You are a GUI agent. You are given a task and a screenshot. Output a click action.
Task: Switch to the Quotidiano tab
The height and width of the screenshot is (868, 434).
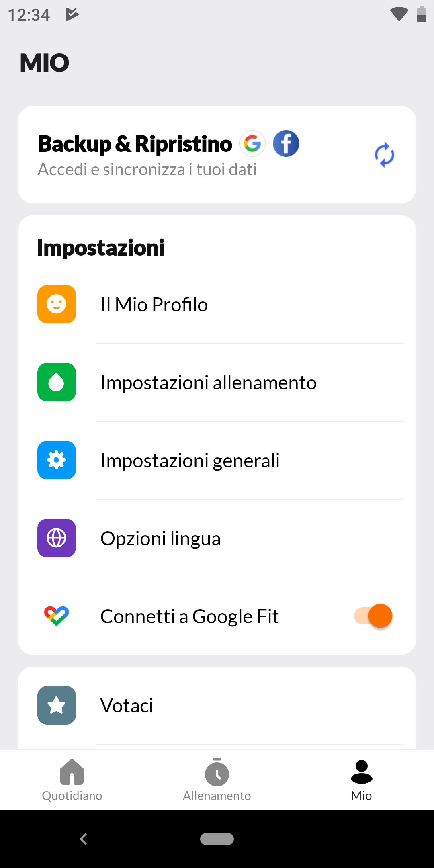pyautogui.click(x=72, y=780)
